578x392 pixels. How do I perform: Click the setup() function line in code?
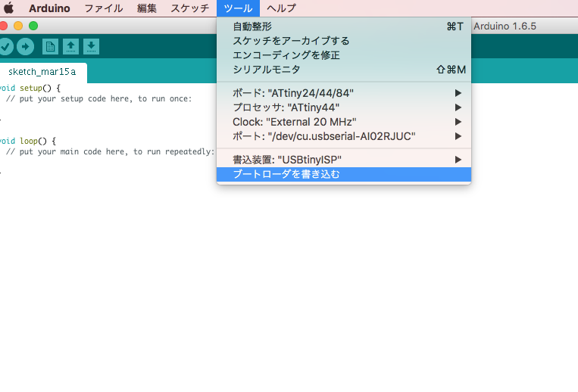pos(30,89)
